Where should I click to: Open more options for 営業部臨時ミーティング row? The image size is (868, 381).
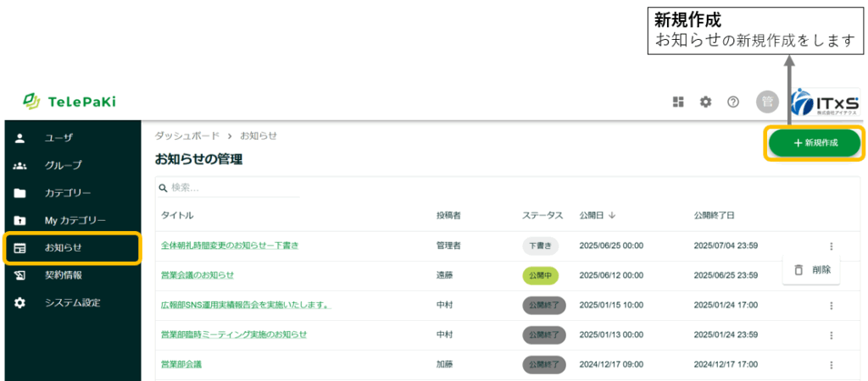coord(831,335)
